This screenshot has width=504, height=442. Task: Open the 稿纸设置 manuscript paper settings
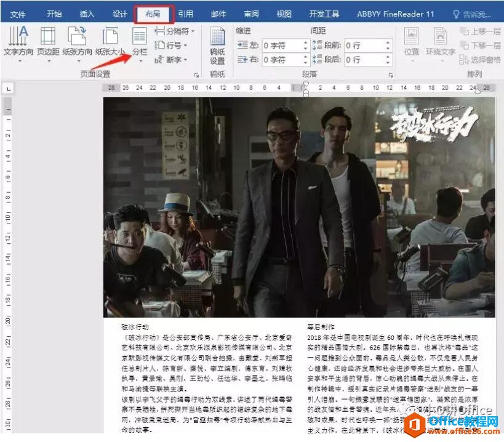[x=217, y=46]
